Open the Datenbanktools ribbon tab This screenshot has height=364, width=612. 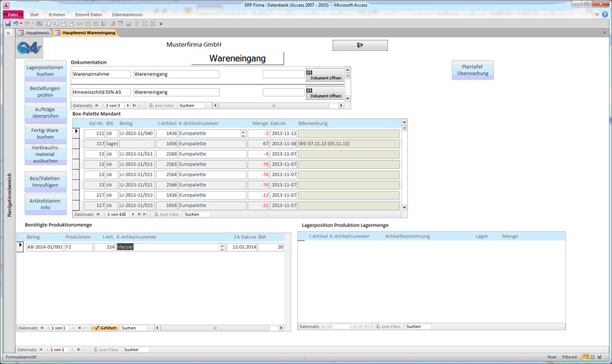tap(127, 15)
